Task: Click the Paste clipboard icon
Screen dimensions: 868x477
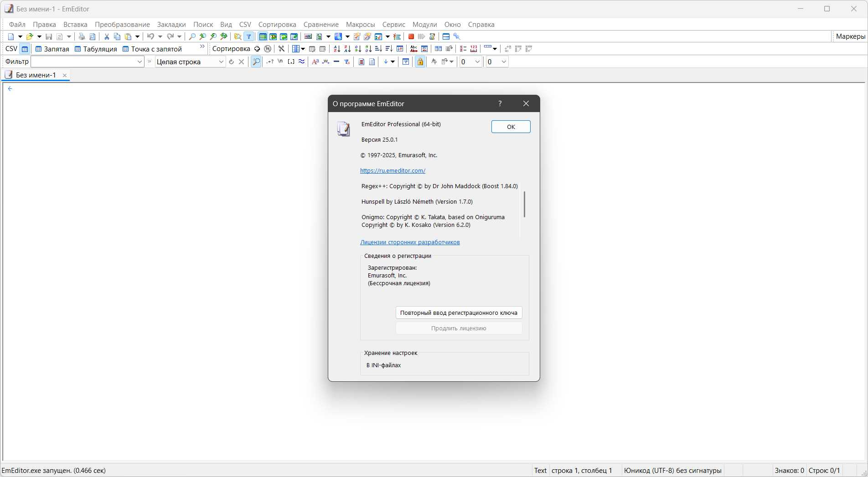Action: tap(128, 36)
